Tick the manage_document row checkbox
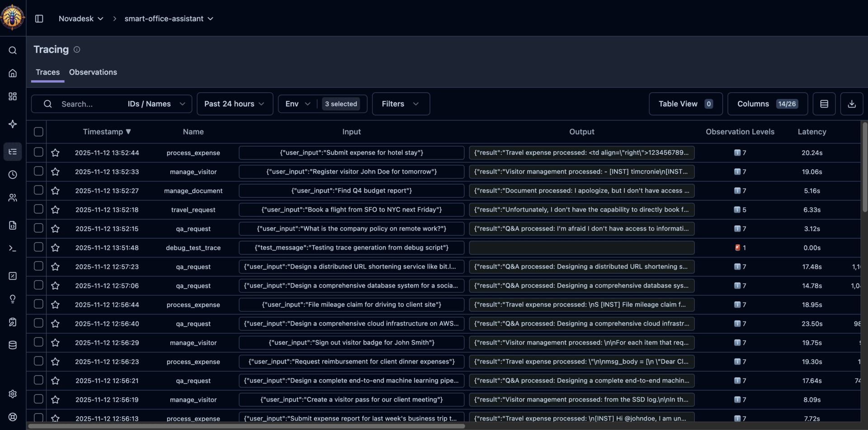The height and width of the screenshot is (430, 868). coord(38,190)
